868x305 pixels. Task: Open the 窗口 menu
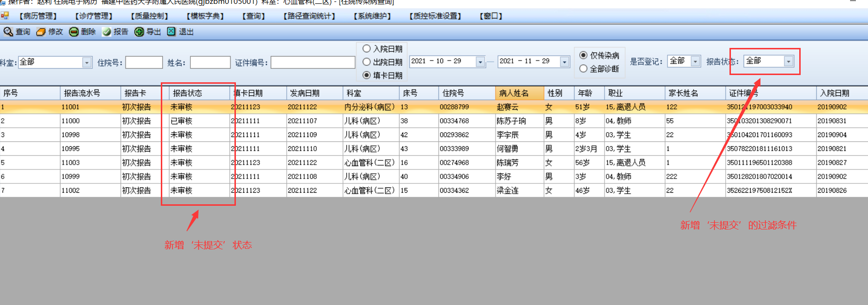491,16
